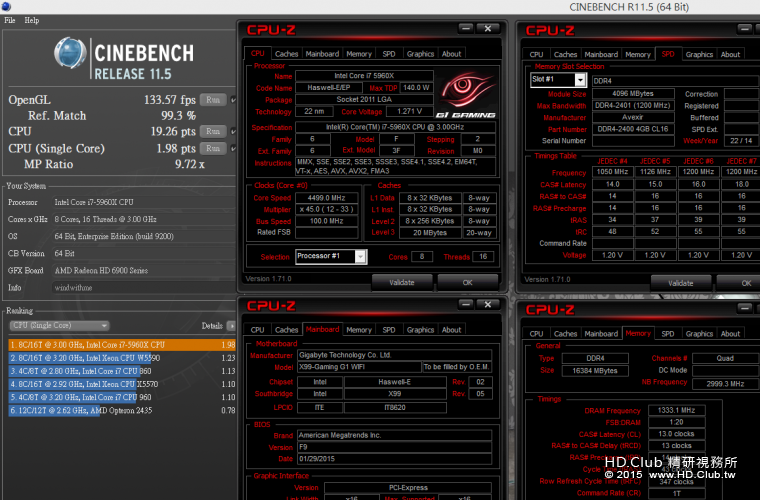Open About tab in the SPD CPU-Z window
This screenshot has width=760, height=500.
click(730, 55)
